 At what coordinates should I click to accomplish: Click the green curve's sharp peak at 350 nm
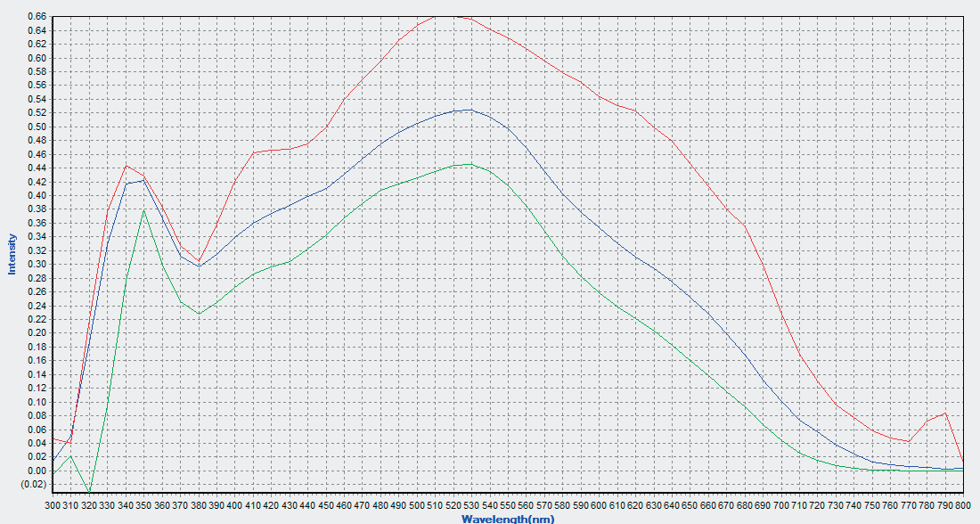pos(144,210)
